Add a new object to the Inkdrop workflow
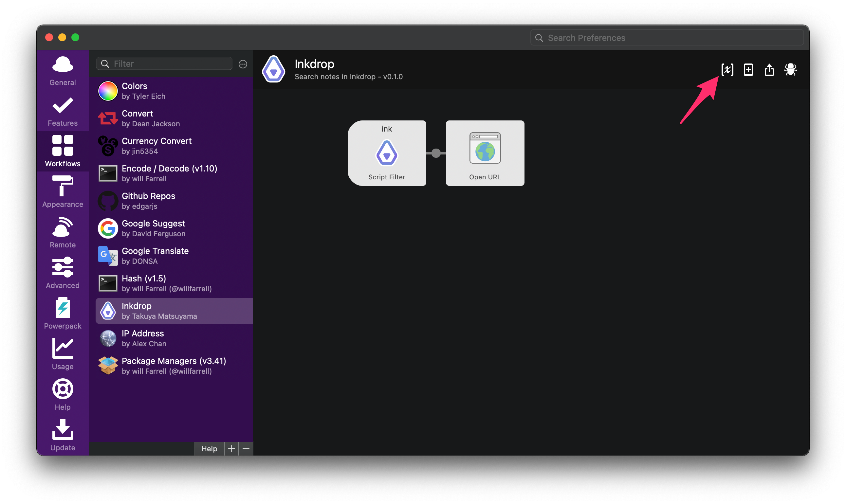 click(x=748, y=69)
